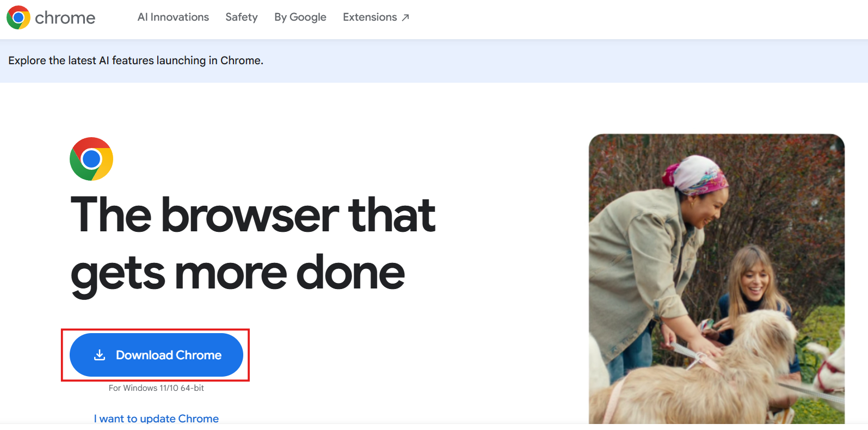Click the 'gets more done' headline line
Screen dimensions: 868x430
[237, 273]
